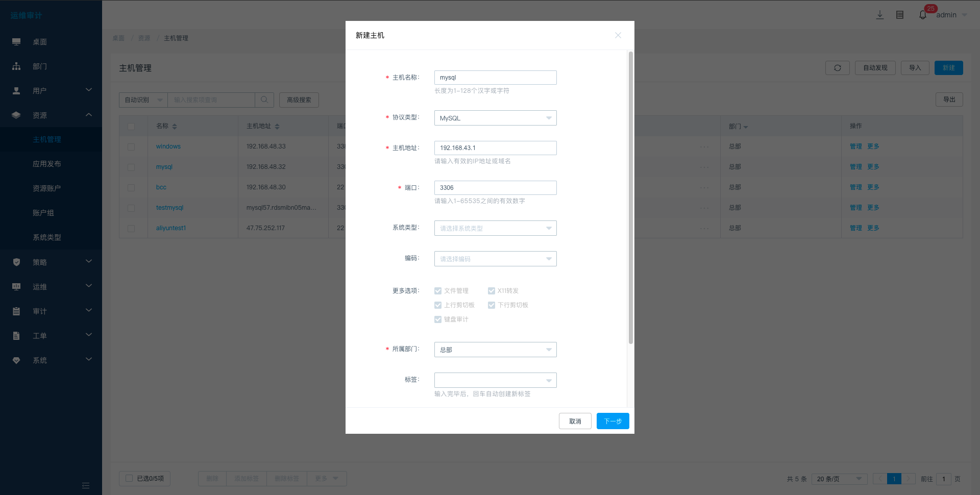Open the 编码 dropdown

(495, 259)
